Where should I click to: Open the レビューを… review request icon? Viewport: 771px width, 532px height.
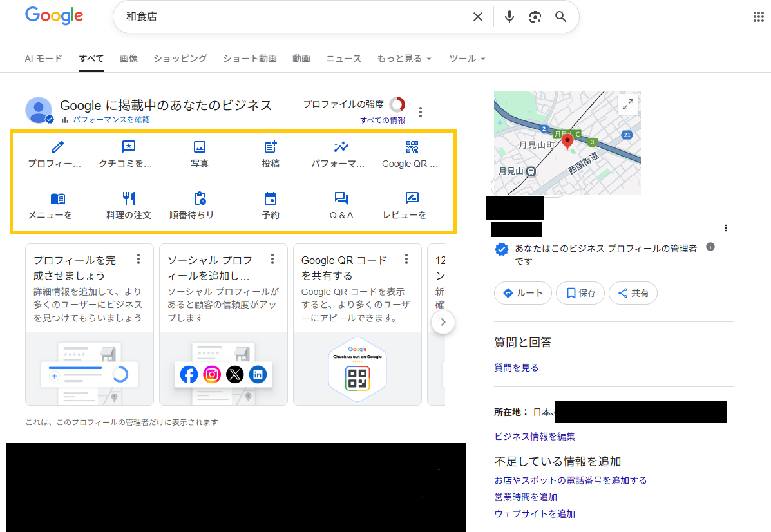pos(412,198)
